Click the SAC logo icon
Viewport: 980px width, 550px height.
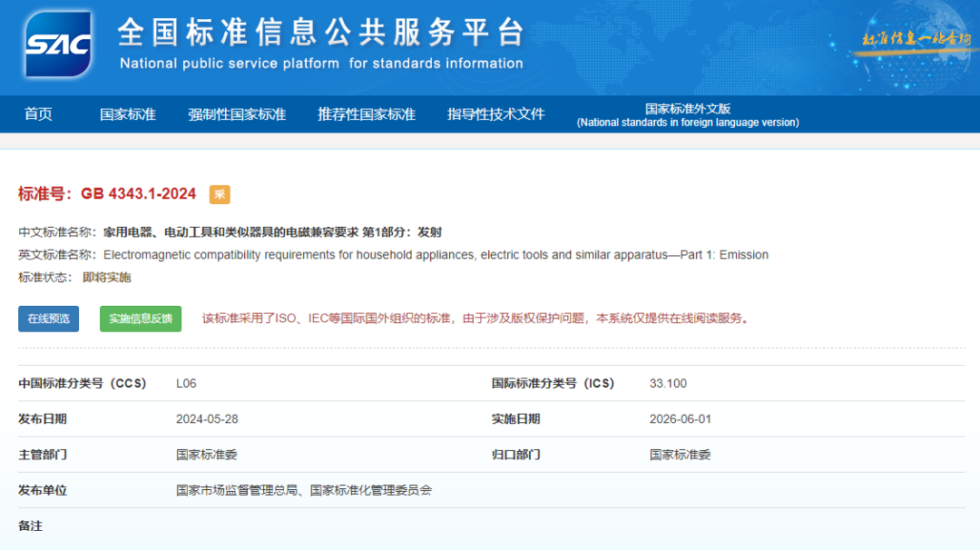(58, 44)
